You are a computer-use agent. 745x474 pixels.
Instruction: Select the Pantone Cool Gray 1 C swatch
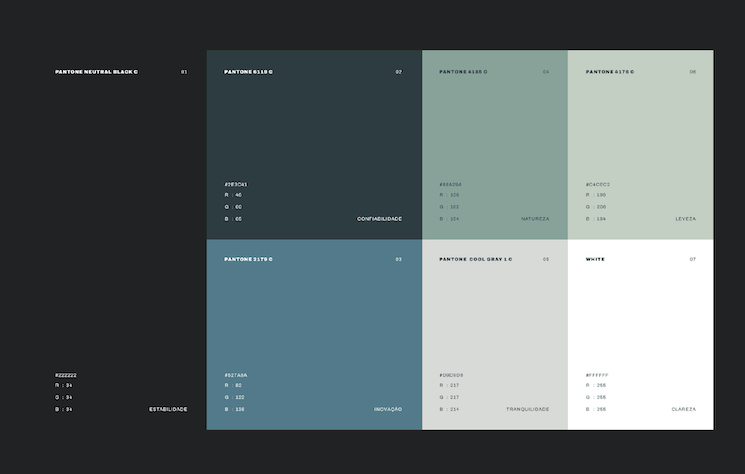[x=494, y=320]
